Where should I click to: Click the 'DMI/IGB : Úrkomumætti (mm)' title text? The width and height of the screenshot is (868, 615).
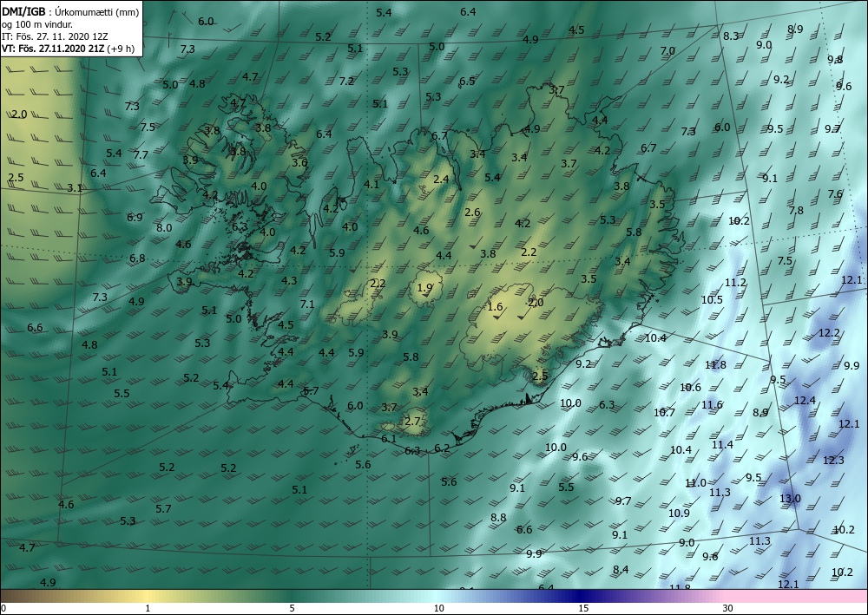point(70,11)
